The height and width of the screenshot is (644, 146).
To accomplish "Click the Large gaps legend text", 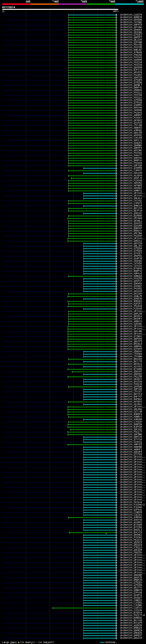I will pyautogui.click(x=28, y=642).
